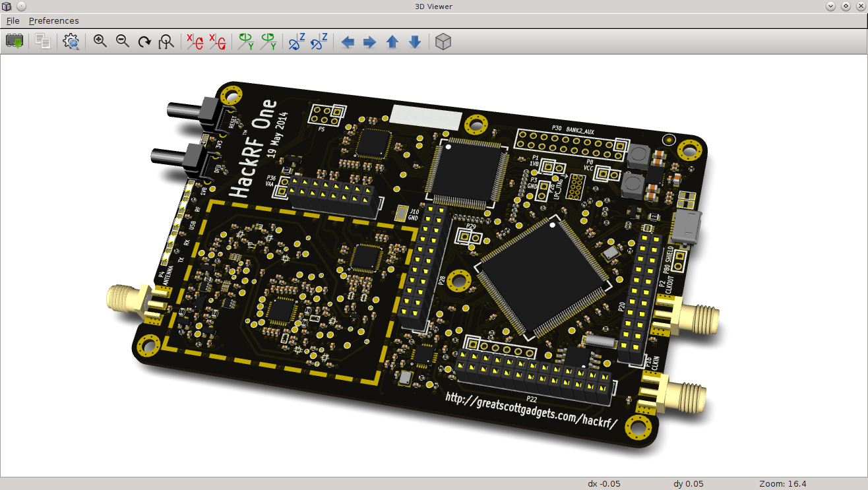The height and width of the screenshot is (490, 868).
Task: Move the board view left
Action: point(348,42)
